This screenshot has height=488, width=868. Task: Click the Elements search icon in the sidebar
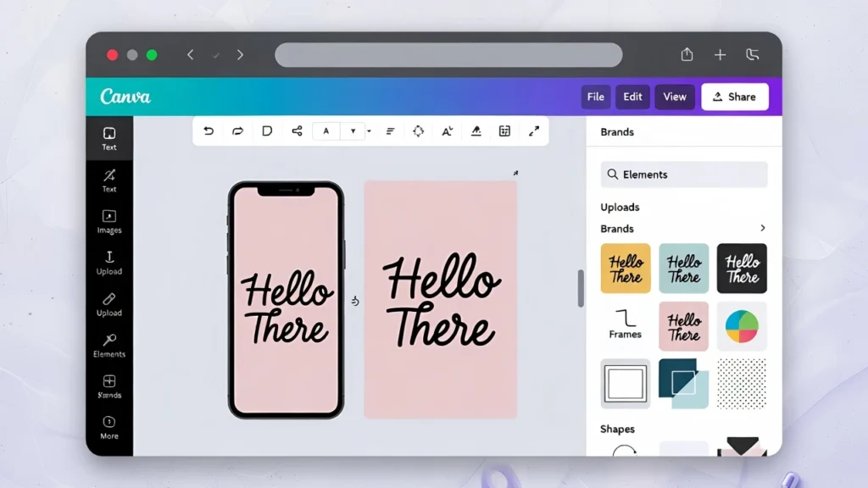click(x=108, y=347)
